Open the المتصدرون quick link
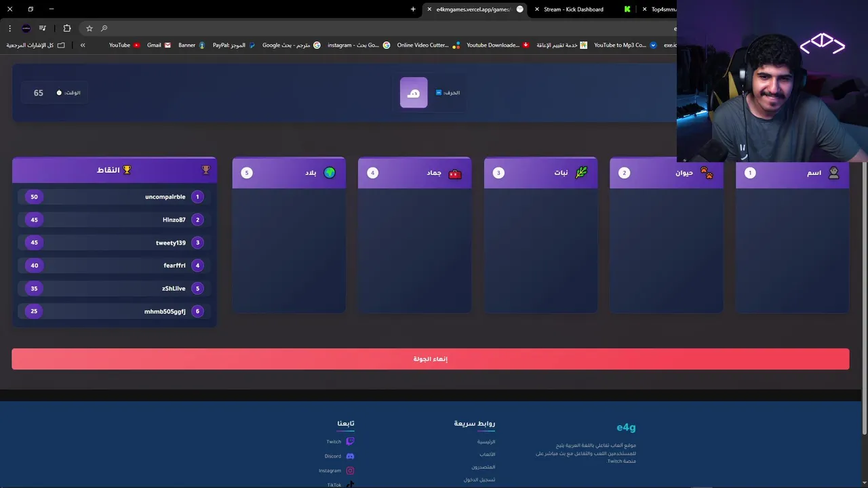 (484, 467)
